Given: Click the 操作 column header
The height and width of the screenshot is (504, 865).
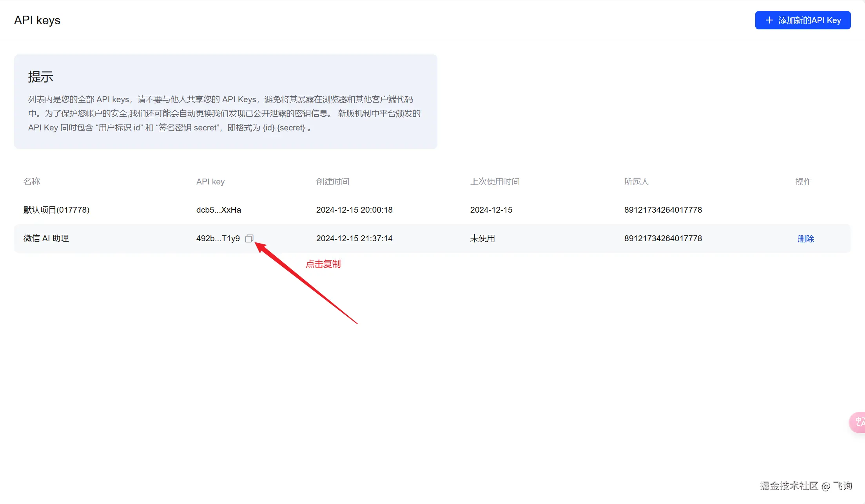Looking at the screenshot, I should (803, 182).
